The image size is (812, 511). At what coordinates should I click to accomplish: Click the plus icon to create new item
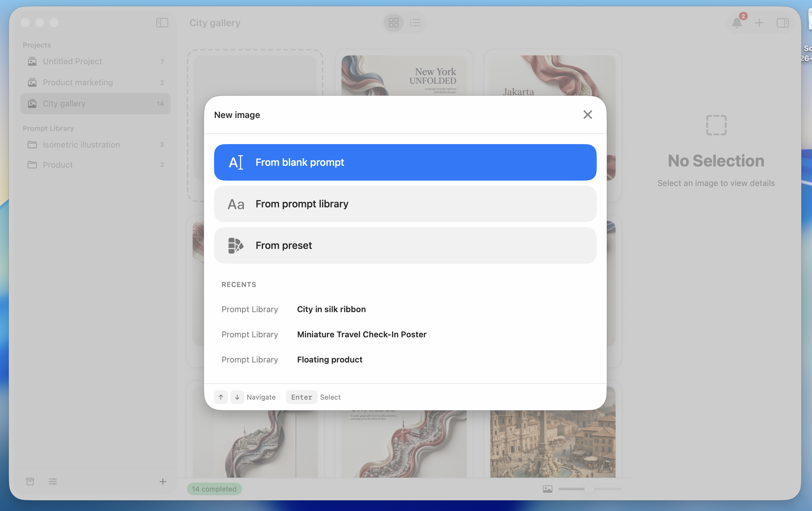[x=759, y=23]
